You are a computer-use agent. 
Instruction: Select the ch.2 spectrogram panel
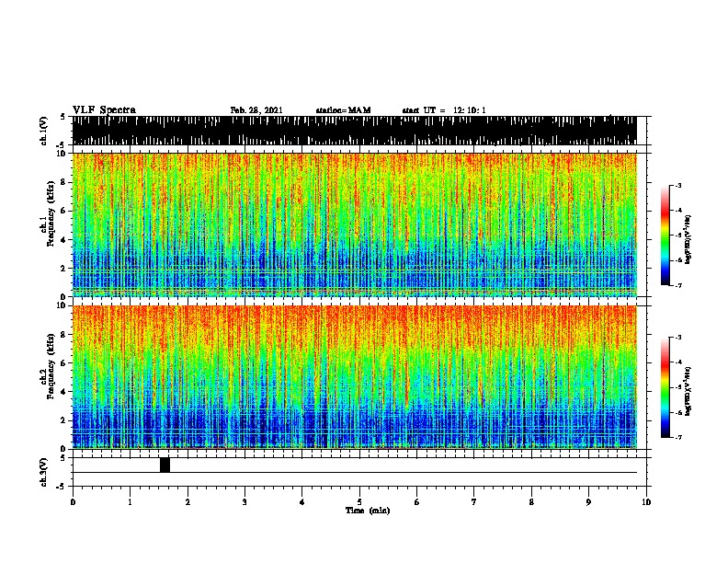(x=355, y=377)
